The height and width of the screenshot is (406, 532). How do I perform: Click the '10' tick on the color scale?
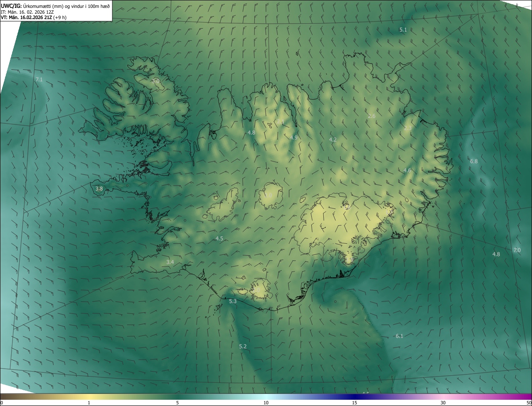pyautogui.click(x=266, y=403)
